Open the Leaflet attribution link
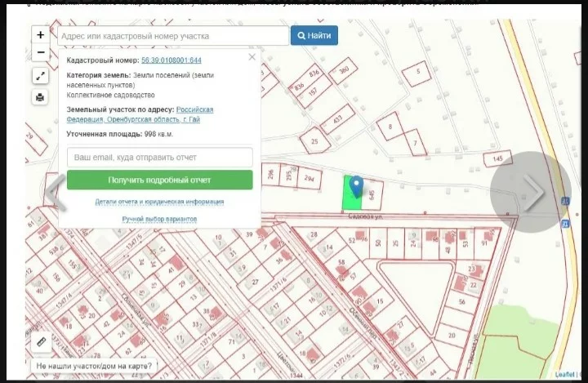The width and height of the screenshot is (588, 383). click(564, 375)
